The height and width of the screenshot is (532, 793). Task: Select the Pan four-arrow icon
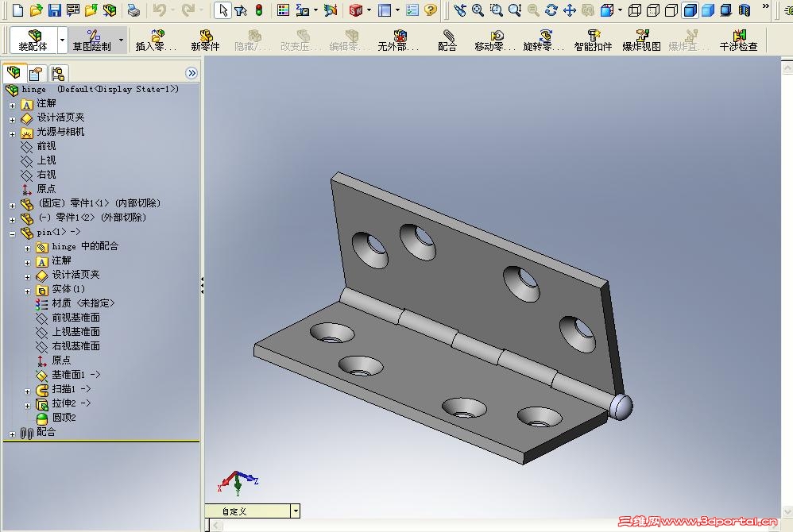coord(570,10)
